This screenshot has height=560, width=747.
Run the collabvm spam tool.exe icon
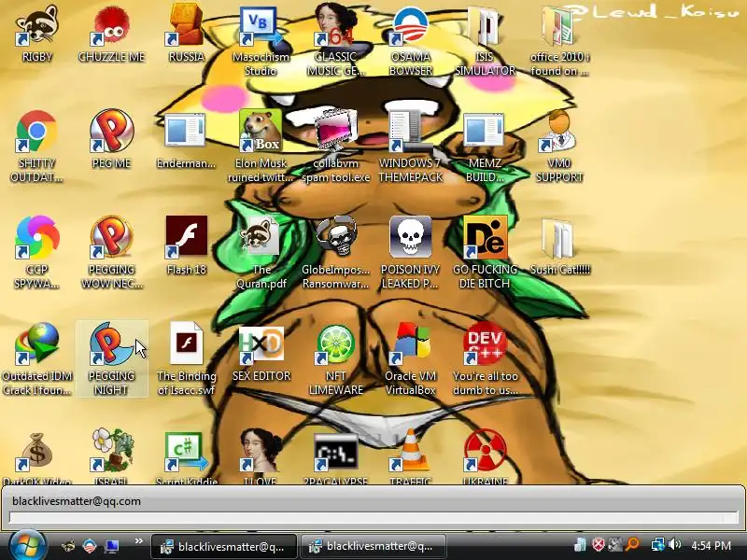click(x=335, y=131)
